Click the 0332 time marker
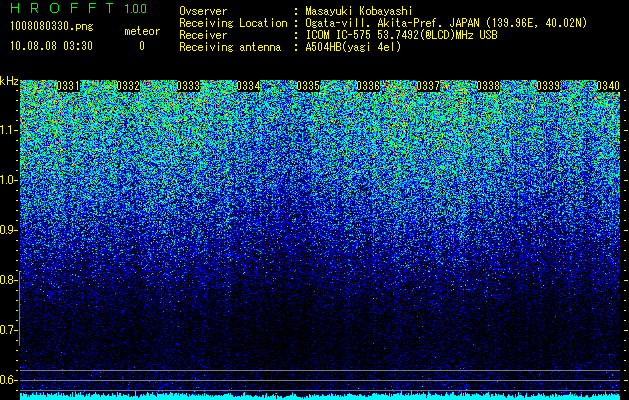 click(x=128, y=86)
